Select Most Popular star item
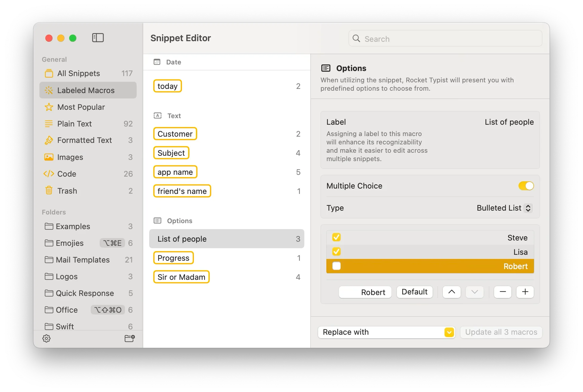Image resolution: width=583 pixels, height=392 pixels. tap(81, 107)
